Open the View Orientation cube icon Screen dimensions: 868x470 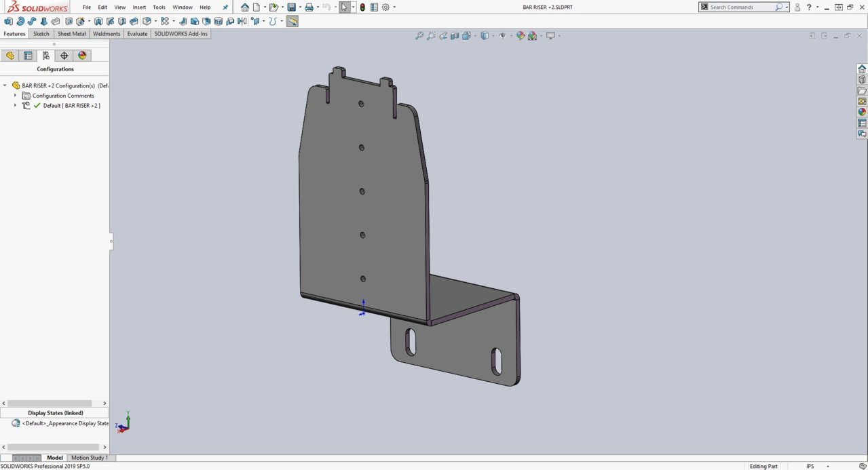(467, 36)
